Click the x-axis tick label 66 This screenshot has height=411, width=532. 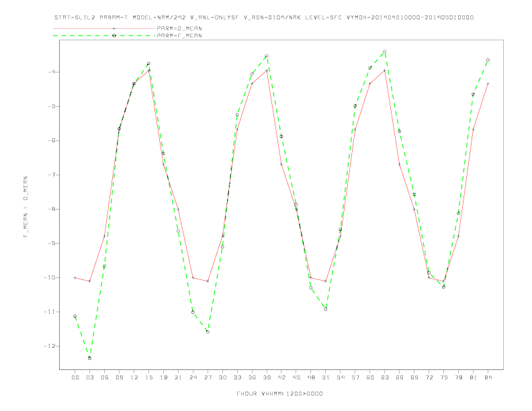coord(400,377)
